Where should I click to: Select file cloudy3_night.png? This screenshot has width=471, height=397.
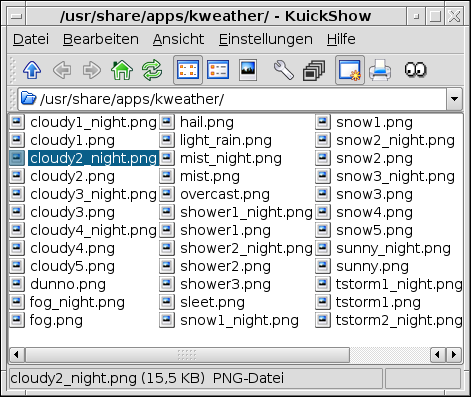(x=93, y=194)
